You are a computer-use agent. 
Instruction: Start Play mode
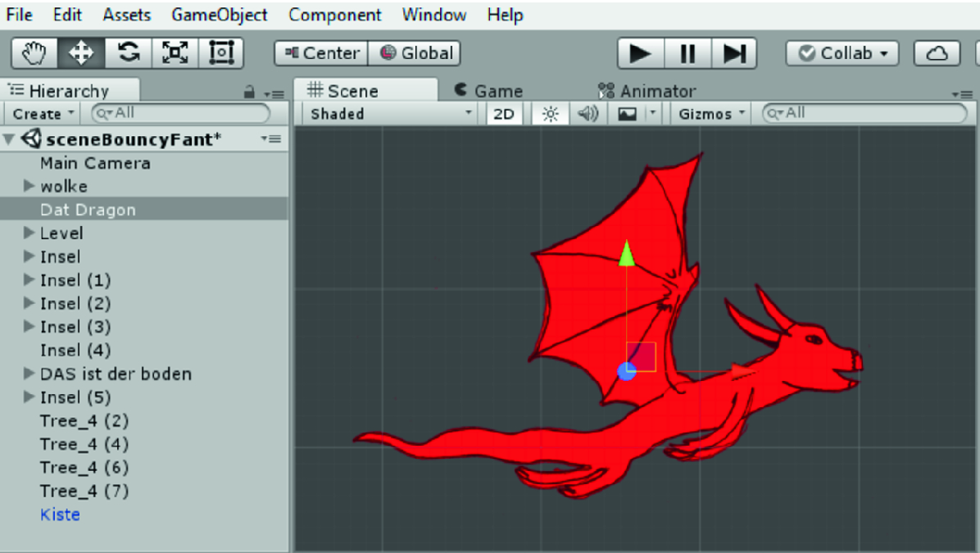coord(640,53)
